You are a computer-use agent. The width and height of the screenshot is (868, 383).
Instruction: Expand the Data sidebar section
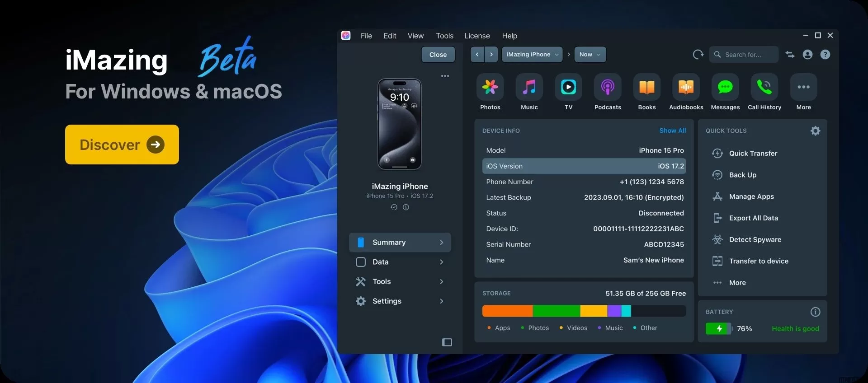click(400, 262)
